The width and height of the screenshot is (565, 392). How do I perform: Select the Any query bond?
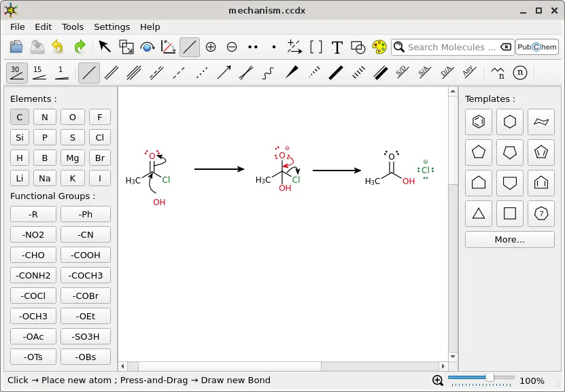468,73
